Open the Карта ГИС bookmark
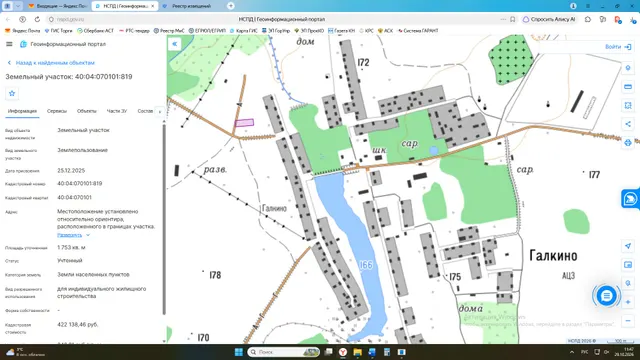This screenshot has width=640, height=360. click(244, 31)
